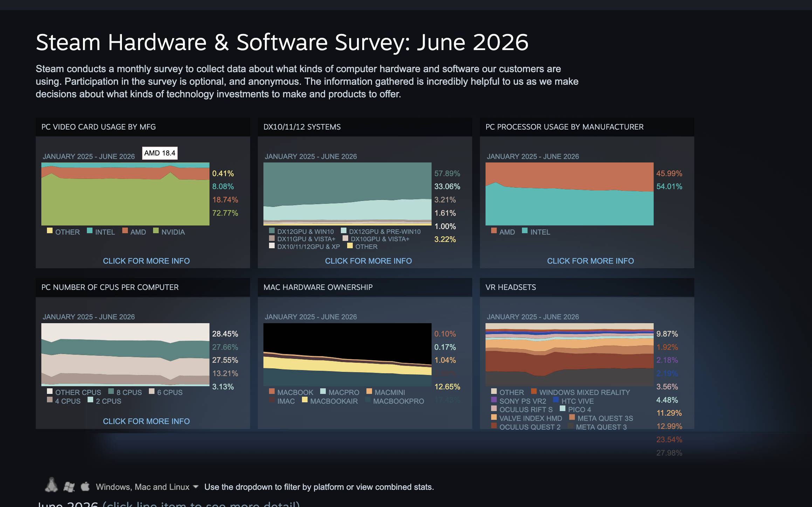Click the INTEL swatch in processor usage legend
The image size is (812, 507).
525,230
